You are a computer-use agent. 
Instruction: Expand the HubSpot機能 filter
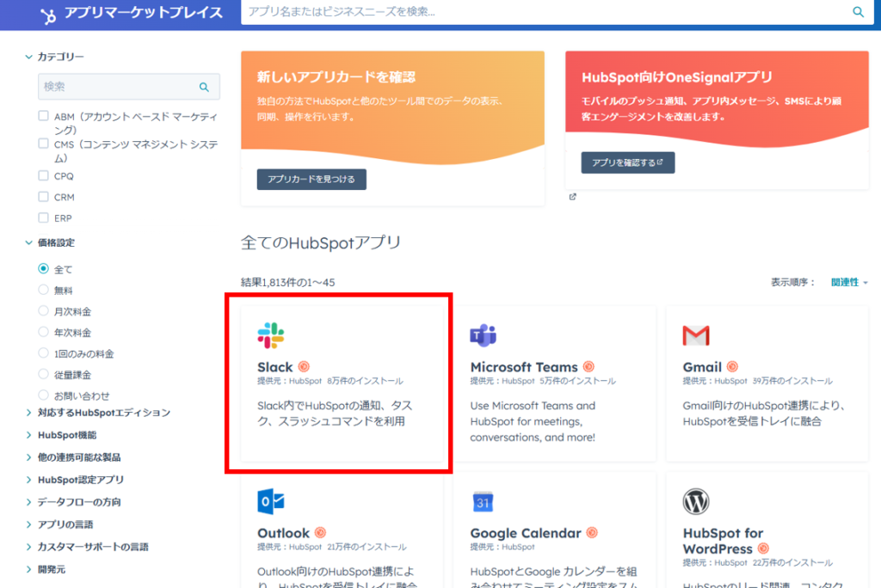point(61,435)
